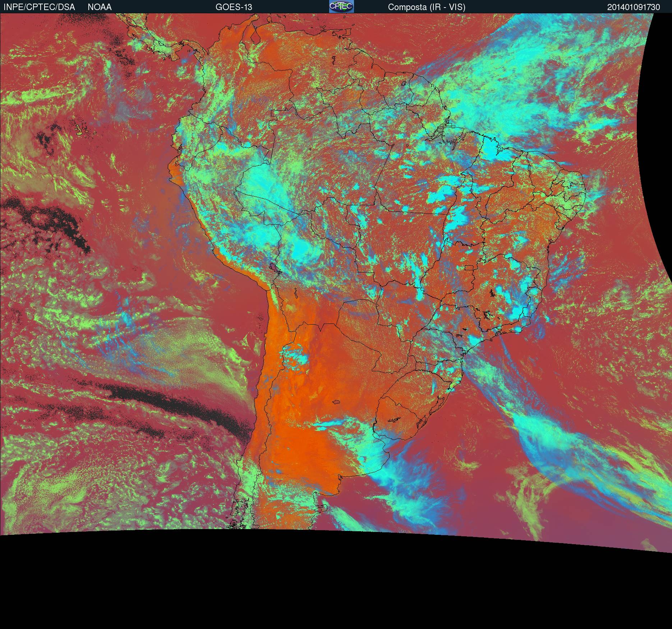The image size is (672, 629).
Task: Click the 201401091730 timestamp
Action: (634, 7)
